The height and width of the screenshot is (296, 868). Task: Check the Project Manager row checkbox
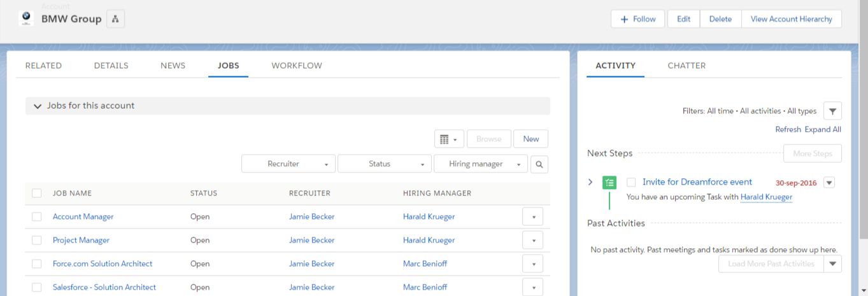tap(37, 240)
